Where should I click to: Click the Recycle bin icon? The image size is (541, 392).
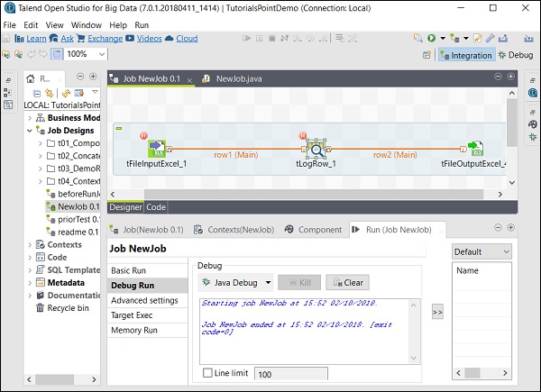pos(40,307)
